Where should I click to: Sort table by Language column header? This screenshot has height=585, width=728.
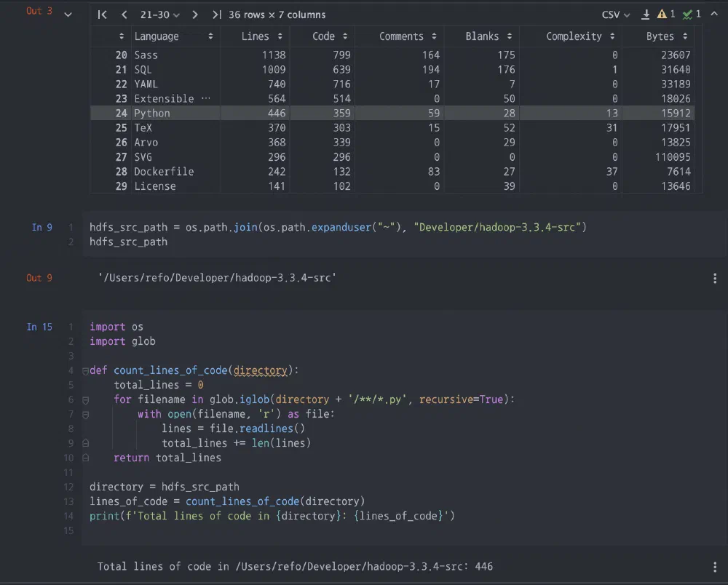[x=173, y=36]
